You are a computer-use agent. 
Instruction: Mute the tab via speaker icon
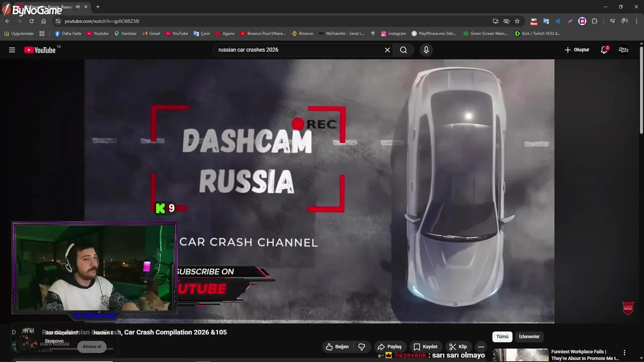(x=77, y=7)
